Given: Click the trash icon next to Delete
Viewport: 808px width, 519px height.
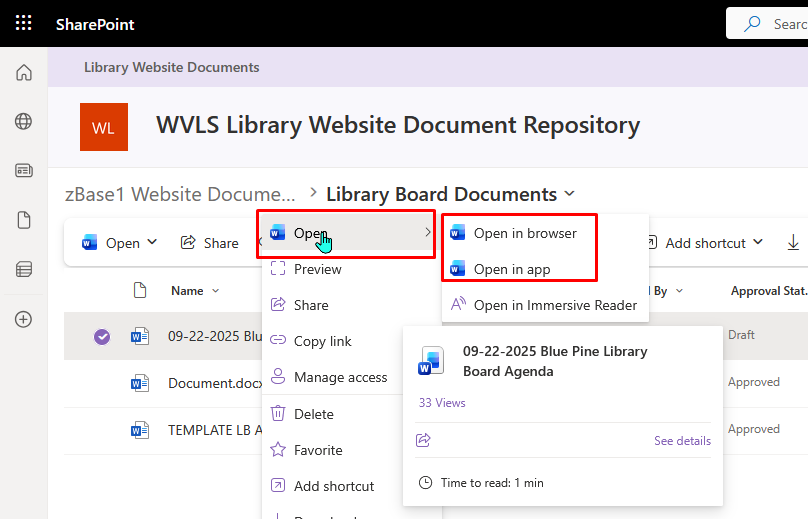Looking at the screenshot, I should pos(278,413).
